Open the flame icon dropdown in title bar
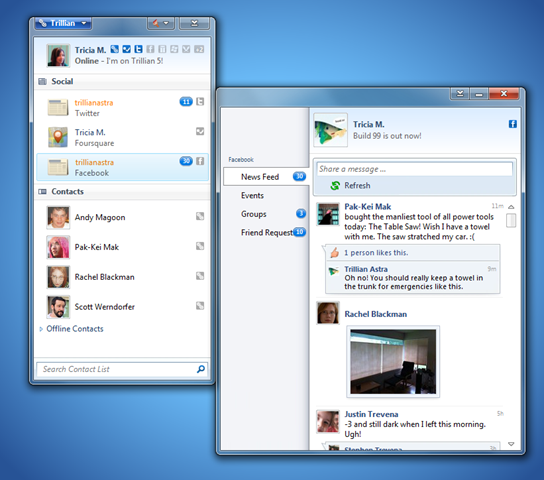The height and width of the screenshot is (480, 544). click(161, 23)
